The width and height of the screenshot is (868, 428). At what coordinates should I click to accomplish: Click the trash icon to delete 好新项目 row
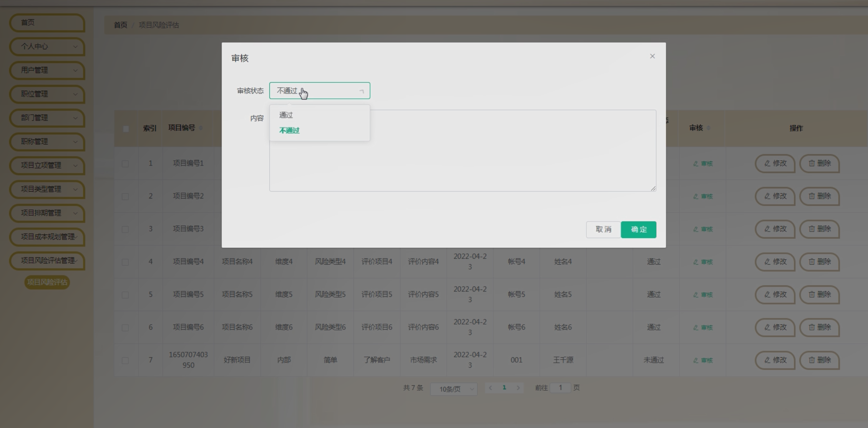(x=811, y=360)
